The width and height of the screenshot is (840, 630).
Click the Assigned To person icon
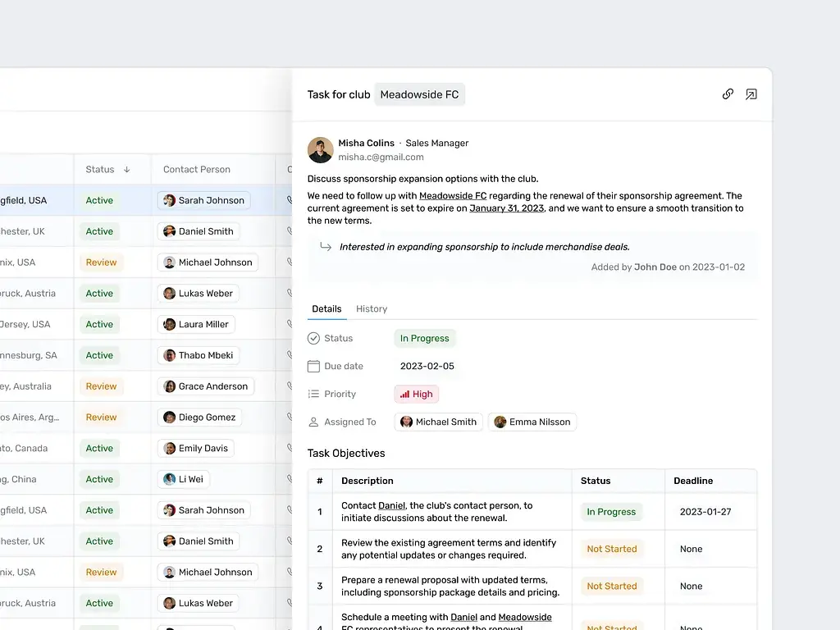pyautogui.click(x=313, y=422)
